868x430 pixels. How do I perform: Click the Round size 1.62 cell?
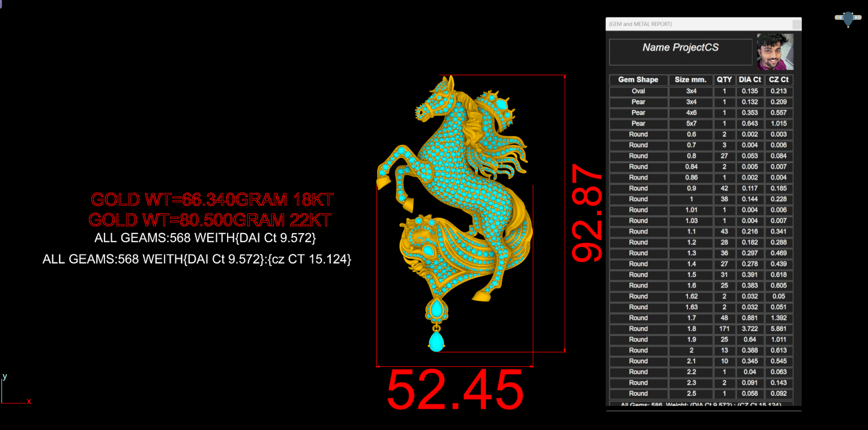(x=691, y=297)
